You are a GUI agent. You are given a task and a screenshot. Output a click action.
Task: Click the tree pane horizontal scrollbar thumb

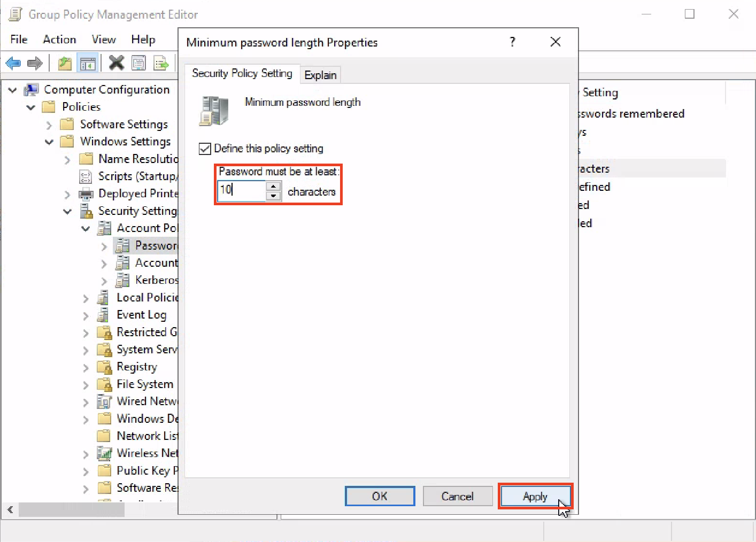(71, 510)
